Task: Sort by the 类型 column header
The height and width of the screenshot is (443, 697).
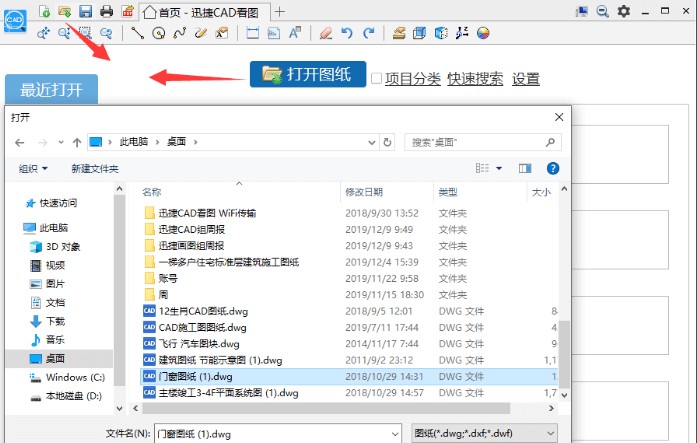Action: [x=448, y=192]
